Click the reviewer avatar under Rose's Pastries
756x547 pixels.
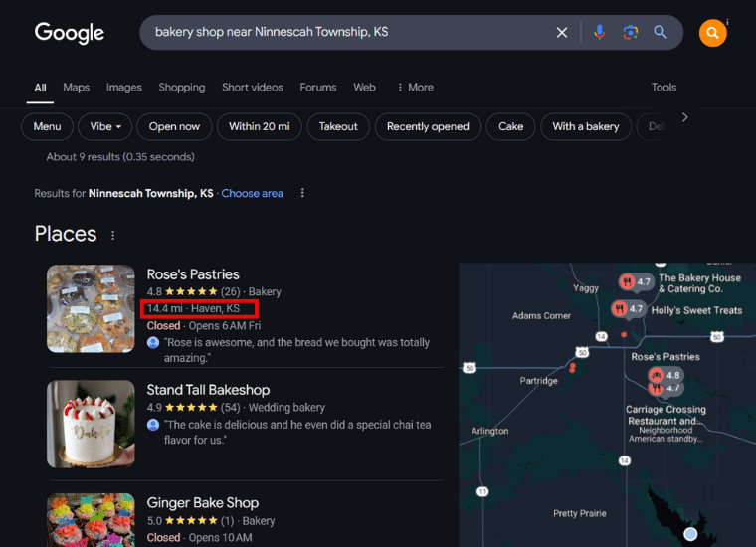[153, 343]
